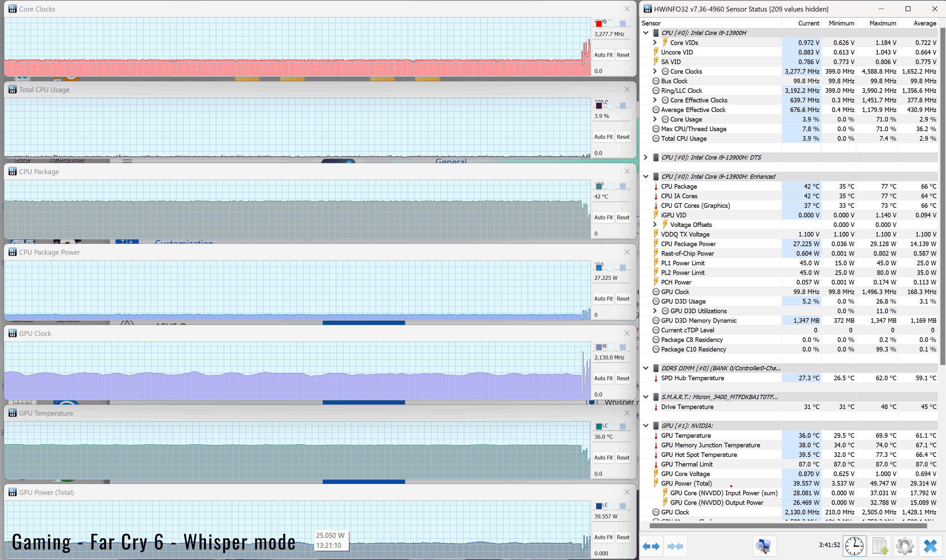Click the chip icon beside GPU [#1]: NVIDIA
This screenshot has width=946, height=560.
point(656,426)
